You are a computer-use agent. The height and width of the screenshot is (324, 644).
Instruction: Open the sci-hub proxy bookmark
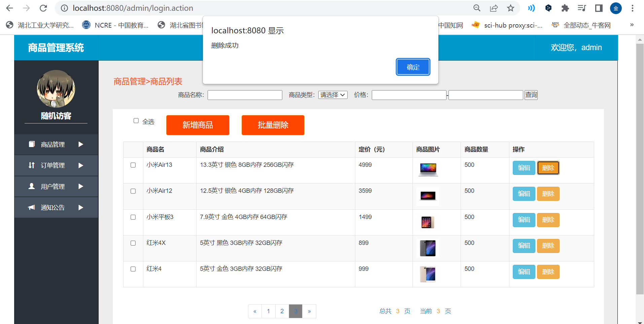point(507,25)
